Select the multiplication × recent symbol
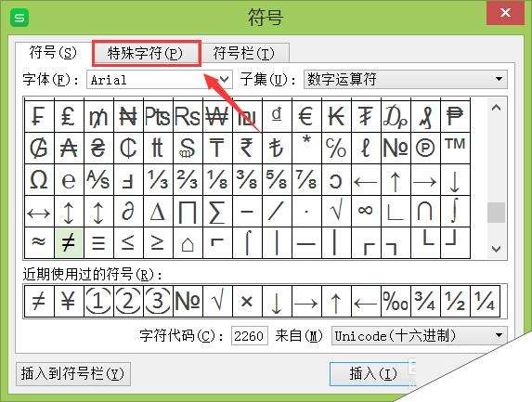 [247, 301]
